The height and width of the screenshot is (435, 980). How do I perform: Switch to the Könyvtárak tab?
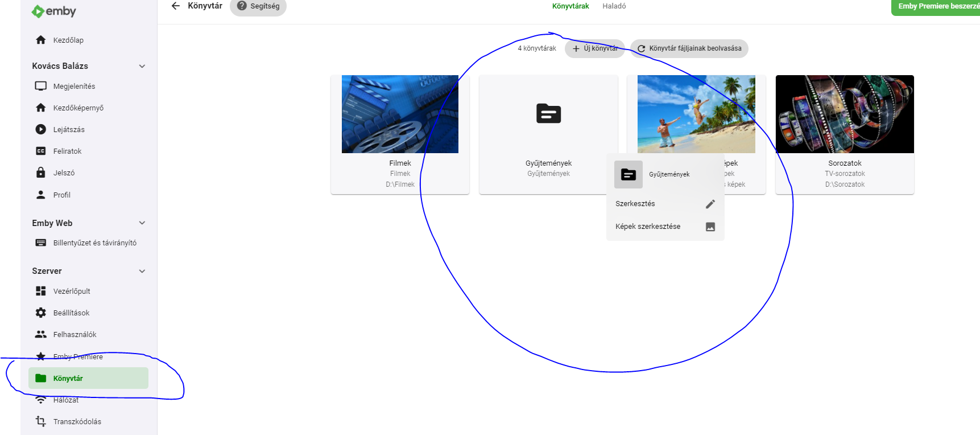pyautogui.click(x=570, y=6)
